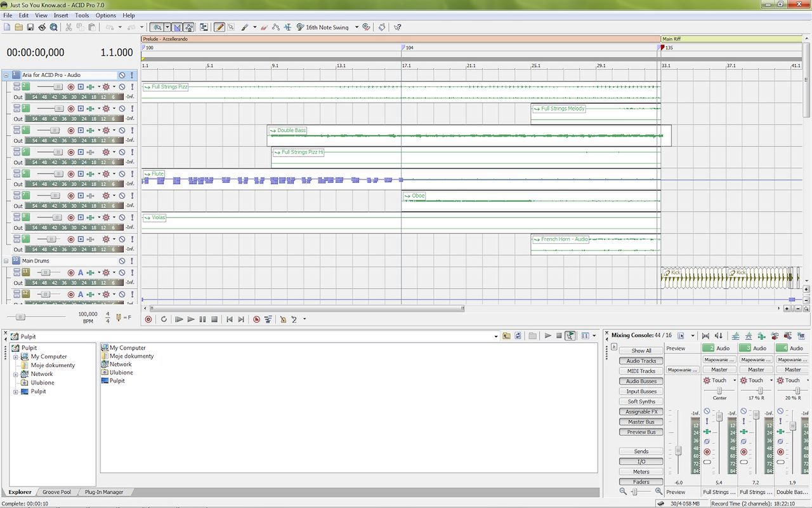Viewport: 812px width, 508px height.
Task: Switch to the Groove Pool tab
Action: coord(56,492)
